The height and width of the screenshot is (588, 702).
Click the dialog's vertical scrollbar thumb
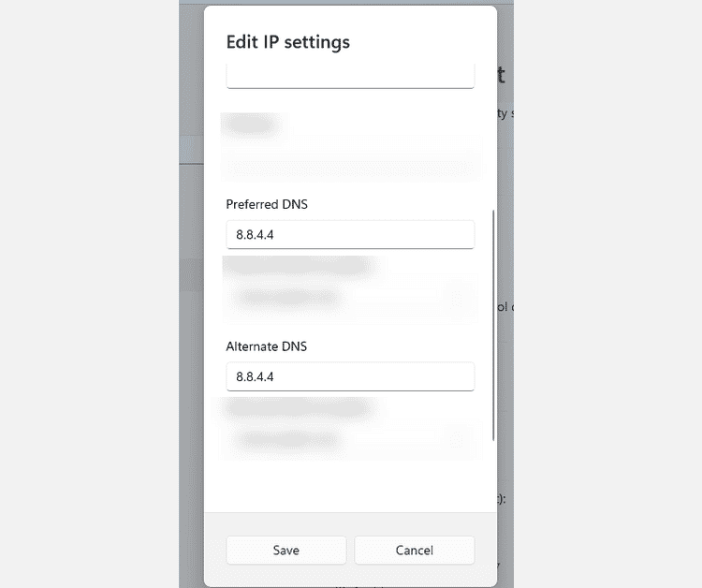[x=493, y=323]
